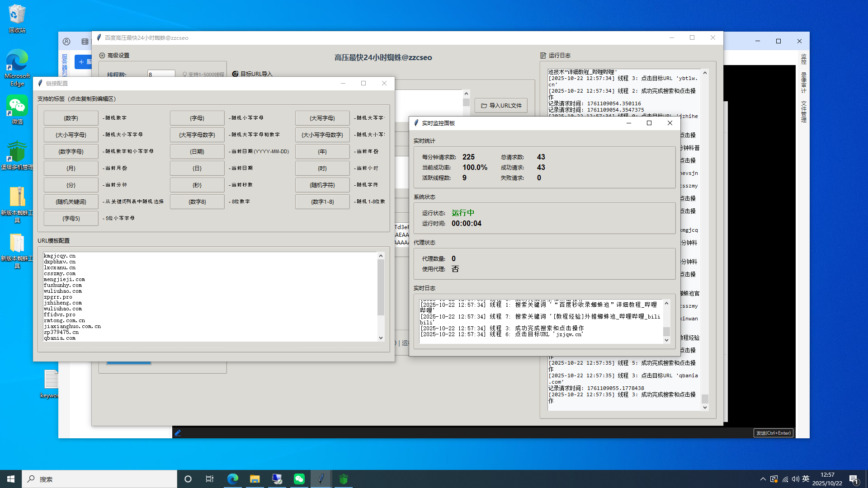868x488 pixels.
Task: Switch to the 文件管理 side tab
Action: click(x=804, y=111)
